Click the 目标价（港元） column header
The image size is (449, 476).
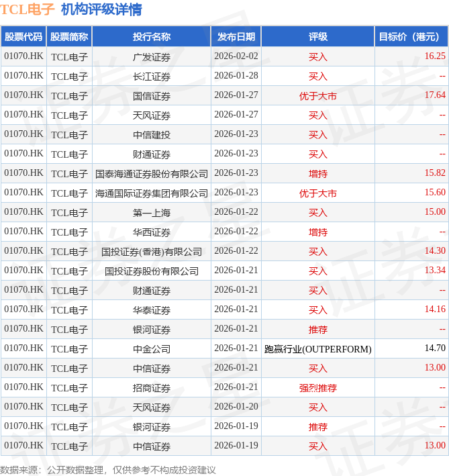click(x=411, y=37)
